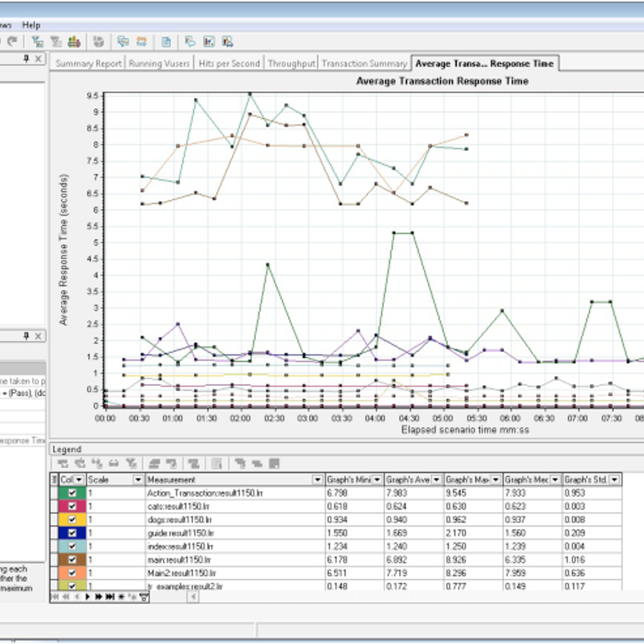Screen dimensions: 644x644
Task: Click the orange toolbar icon beside the speech bubbles
Action: pos(142,41)
